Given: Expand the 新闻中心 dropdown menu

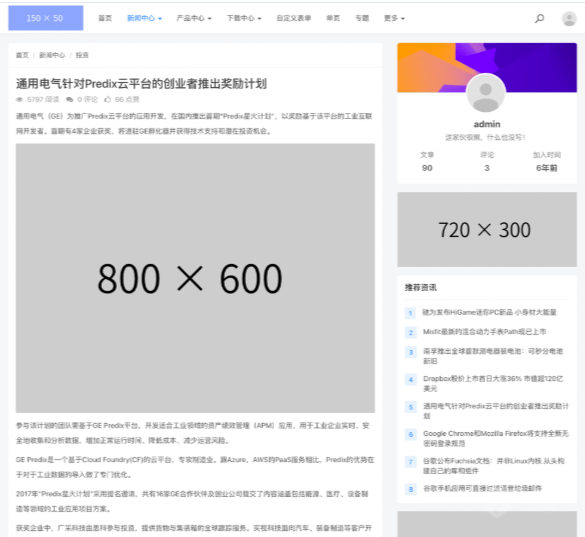Looking at the screenshot, I should (x=144, y=18).
